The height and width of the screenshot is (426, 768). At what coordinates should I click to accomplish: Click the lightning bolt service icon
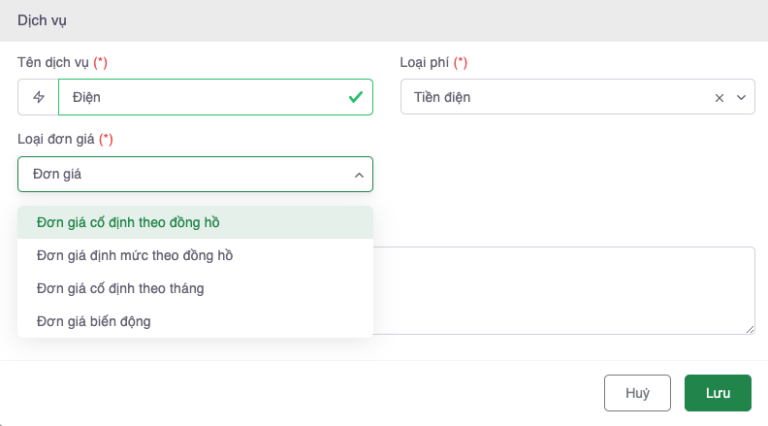[x=39, y=97]
